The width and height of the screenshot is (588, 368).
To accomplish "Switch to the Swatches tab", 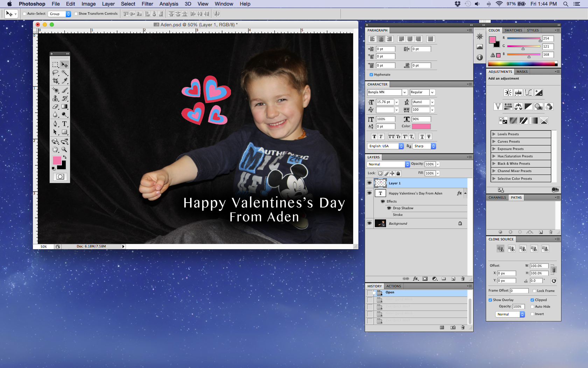I will 513,30.
